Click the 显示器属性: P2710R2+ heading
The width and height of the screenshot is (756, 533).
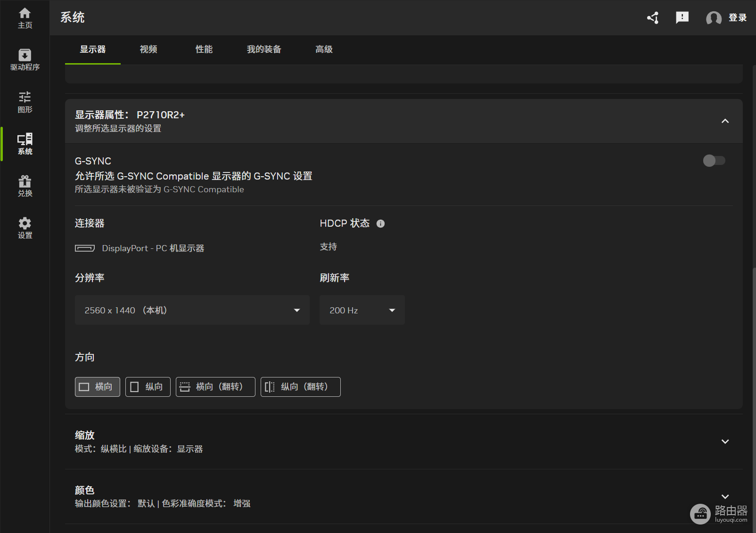(130, 115)
